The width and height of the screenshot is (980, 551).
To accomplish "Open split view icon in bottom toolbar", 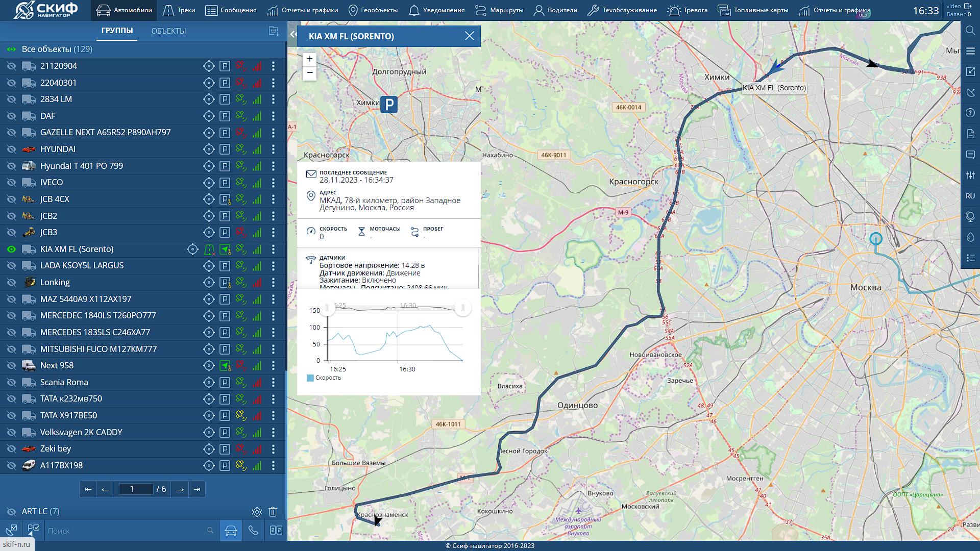I will coord(276,531).
